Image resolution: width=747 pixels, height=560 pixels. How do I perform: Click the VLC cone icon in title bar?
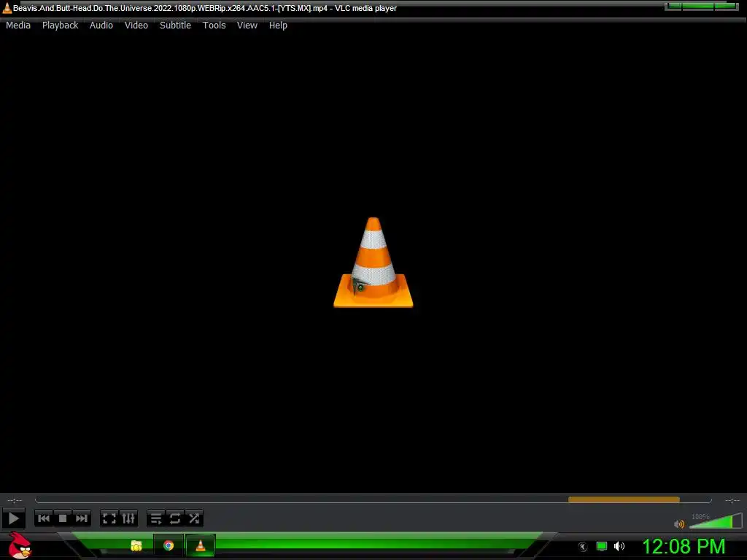point(7,7)
